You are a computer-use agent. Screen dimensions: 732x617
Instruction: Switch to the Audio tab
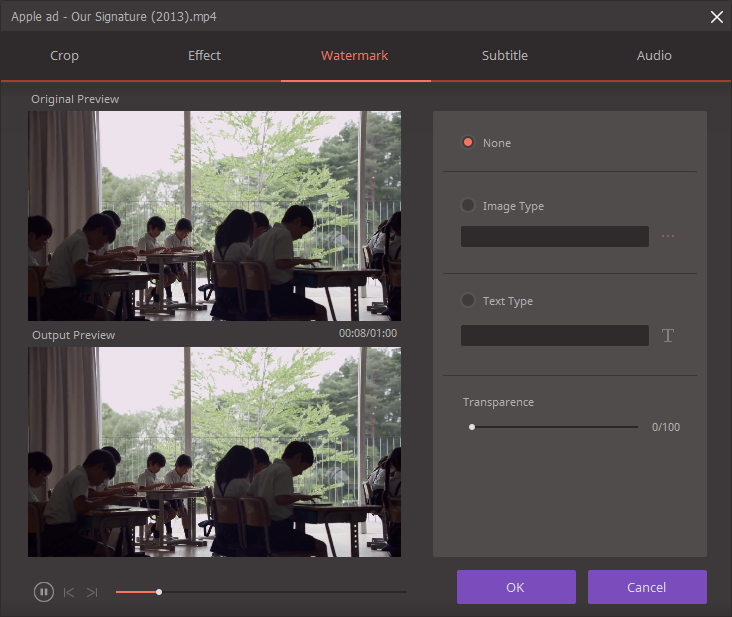[654, 56]
